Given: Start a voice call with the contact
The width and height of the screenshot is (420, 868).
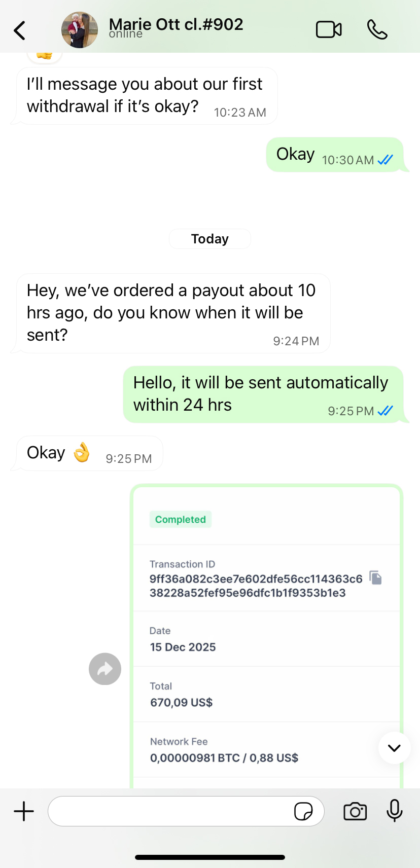Looking at the screenshot, I should pos(377,30).
